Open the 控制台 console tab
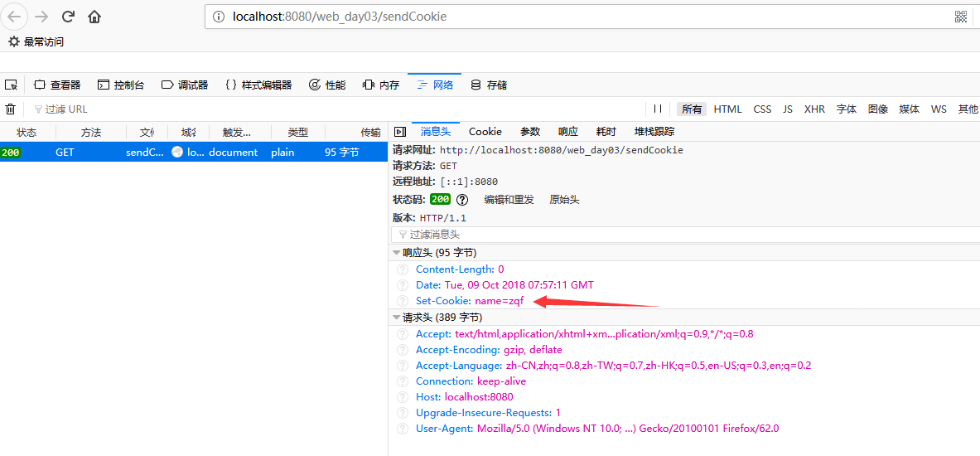Image resolution: width=980 pixels, height=456 pixels. pyautogui.click(x=121, y=85)
